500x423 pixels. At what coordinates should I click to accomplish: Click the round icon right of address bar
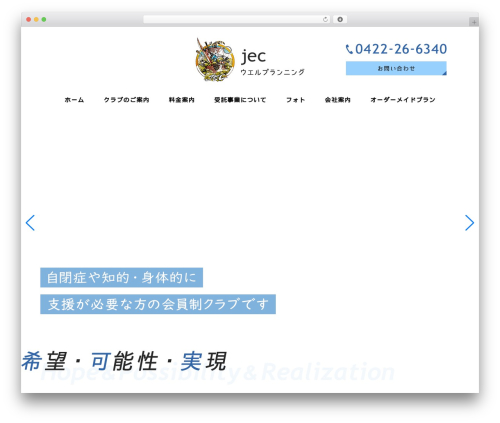tap(340, 20)
